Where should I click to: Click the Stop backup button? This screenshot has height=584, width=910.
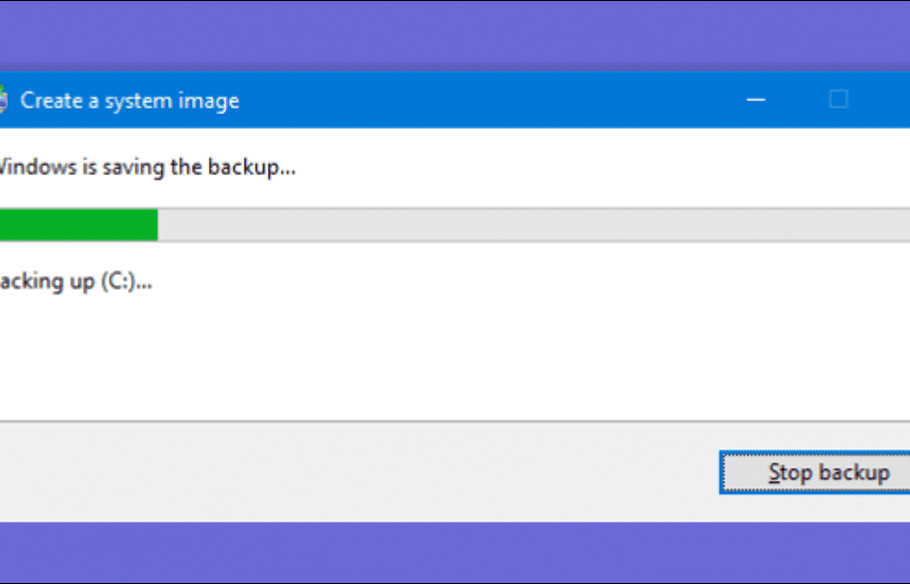[x=815, y=473]
